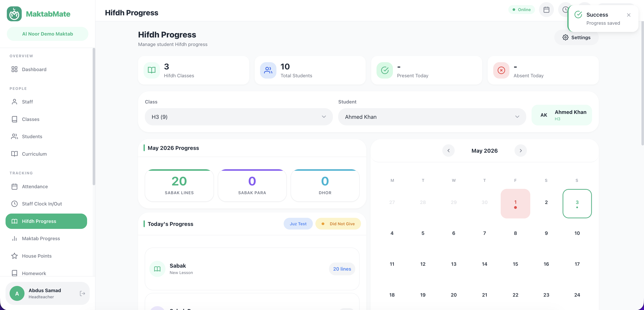Select the Sabak Para stat card
The height and width of the screenshot is (310, 644).
coord(252,185)
